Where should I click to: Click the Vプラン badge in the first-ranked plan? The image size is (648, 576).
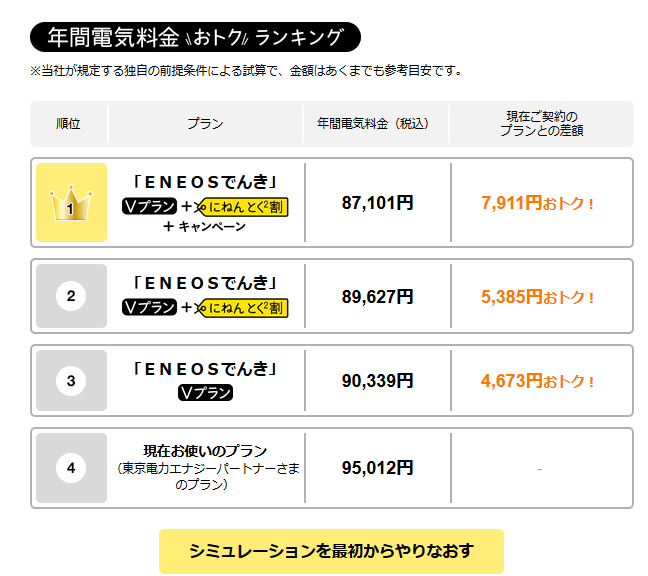[149, 206]
